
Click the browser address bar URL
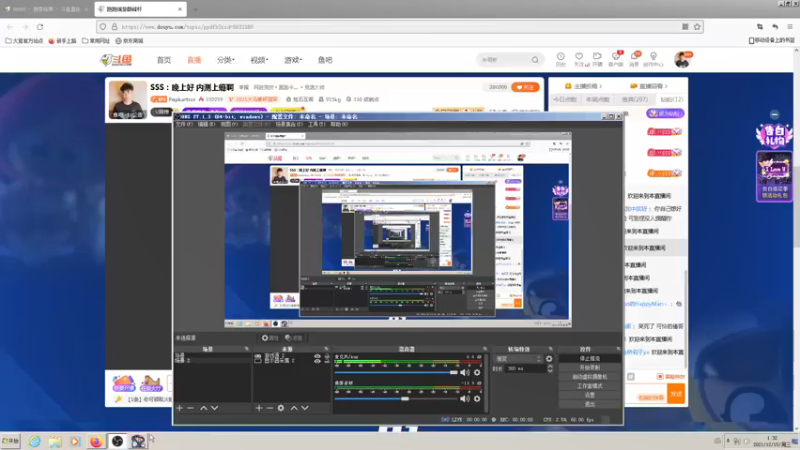pos(187,27)
